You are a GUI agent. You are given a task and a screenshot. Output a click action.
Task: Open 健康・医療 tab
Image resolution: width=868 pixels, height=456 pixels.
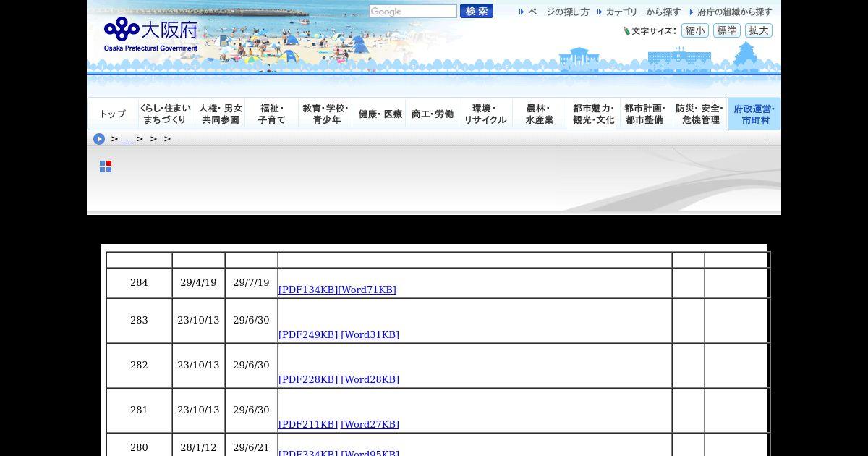(x=379, y=114)
